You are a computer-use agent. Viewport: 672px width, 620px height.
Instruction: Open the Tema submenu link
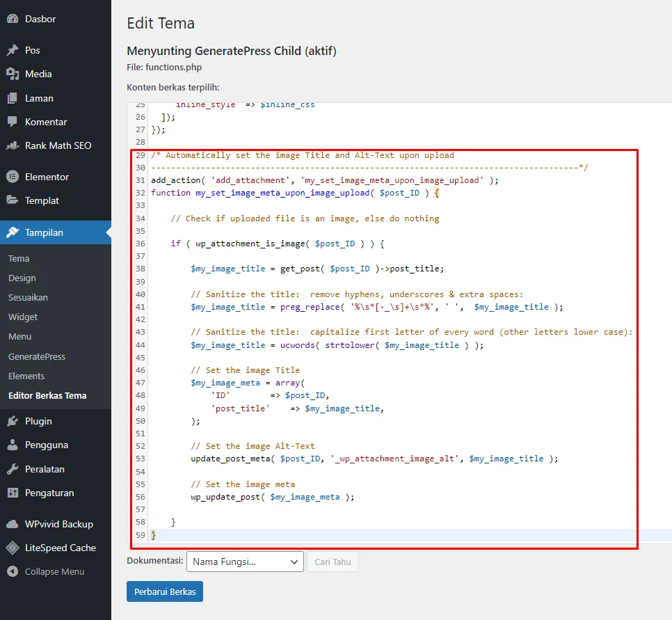pyautogui.click(x=19, y=259)
